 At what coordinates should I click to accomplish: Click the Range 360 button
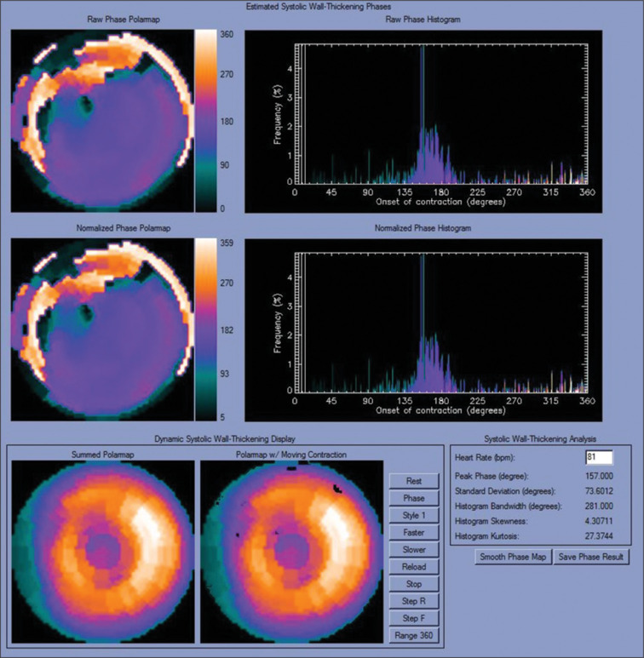pos(414,636)
